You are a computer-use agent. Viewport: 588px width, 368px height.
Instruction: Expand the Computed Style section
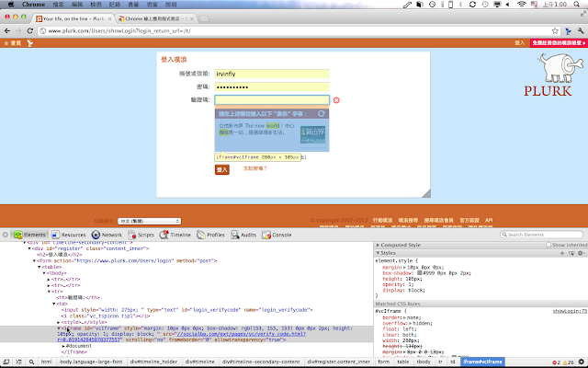[379, 245]
